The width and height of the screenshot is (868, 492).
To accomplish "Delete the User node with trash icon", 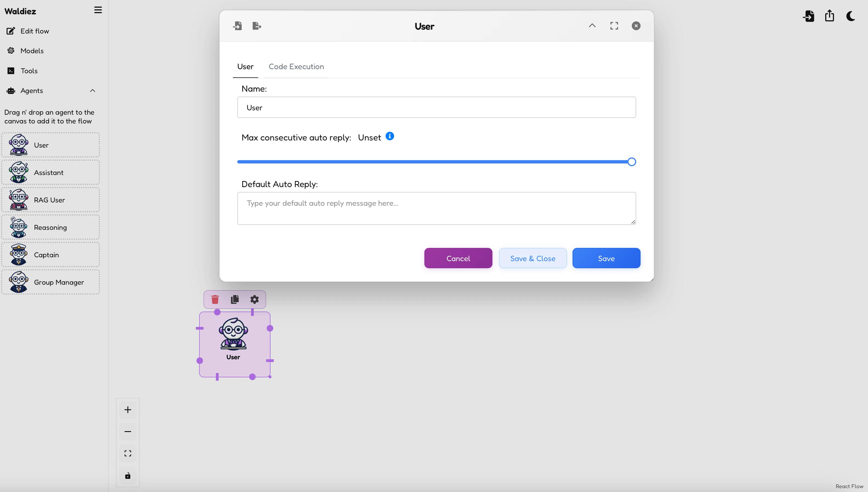I will (x=215, y=299).
